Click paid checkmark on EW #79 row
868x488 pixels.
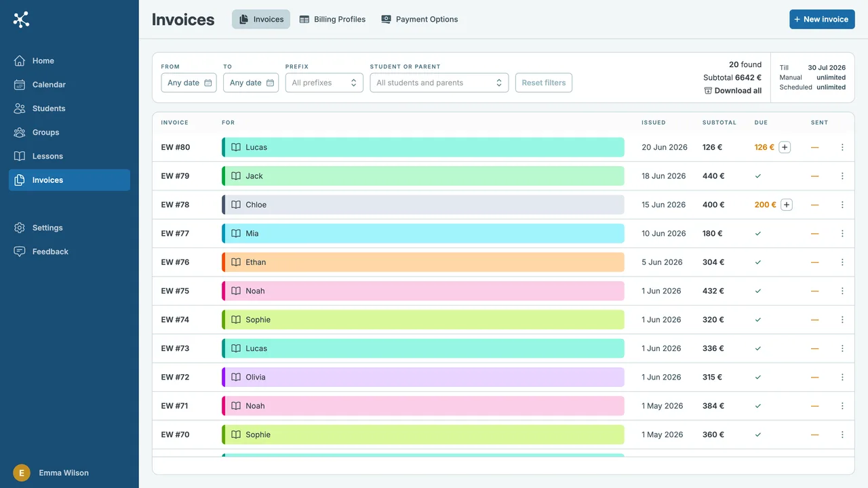[x=758, y=176]
